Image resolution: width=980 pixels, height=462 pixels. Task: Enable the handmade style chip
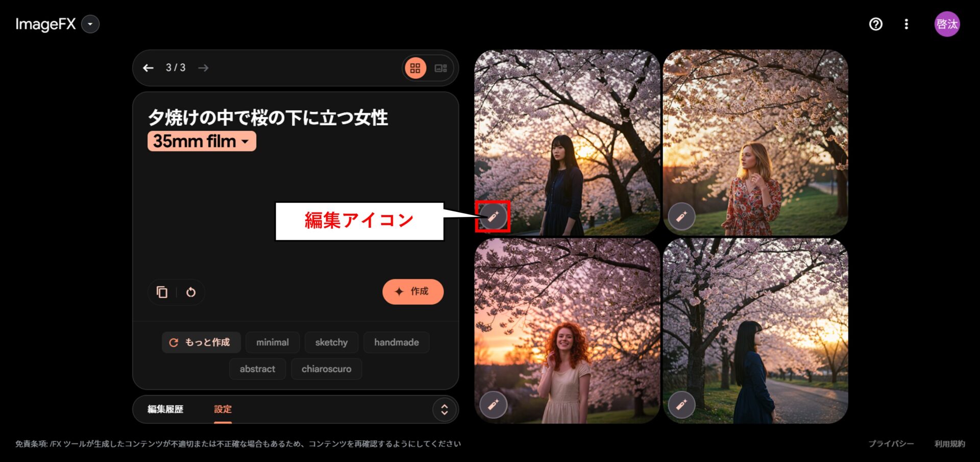click(397, 342)
